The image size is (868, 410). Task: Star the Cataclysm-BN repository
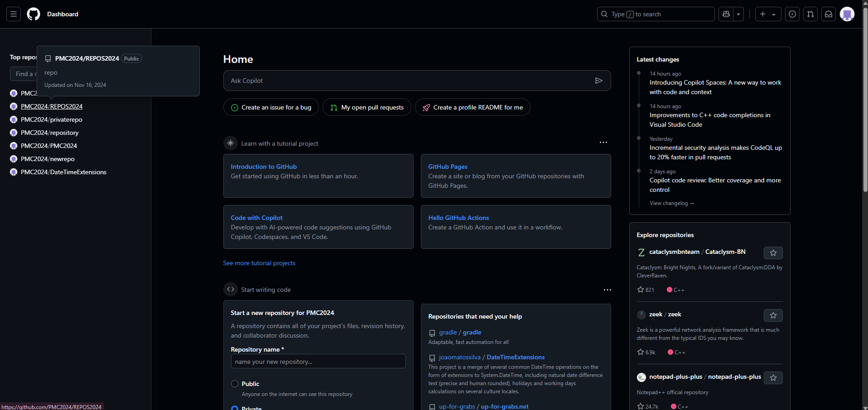[773, 253]
